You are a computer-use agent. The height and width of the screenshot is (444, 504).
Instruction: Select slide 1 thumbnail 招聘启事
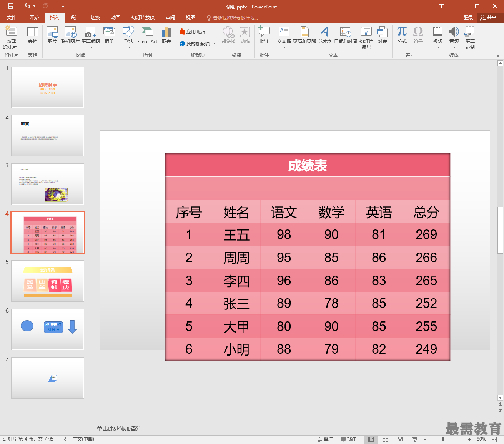point(48,87)
